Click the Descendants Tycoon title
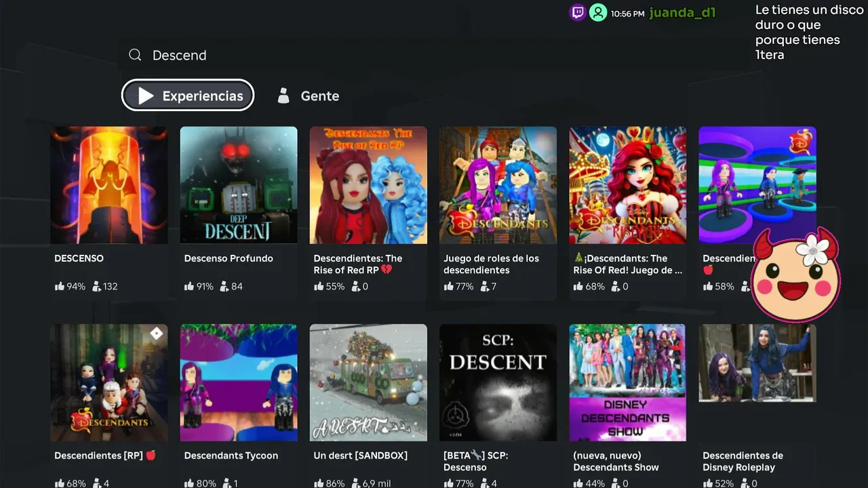 click(x=231, y=455)
